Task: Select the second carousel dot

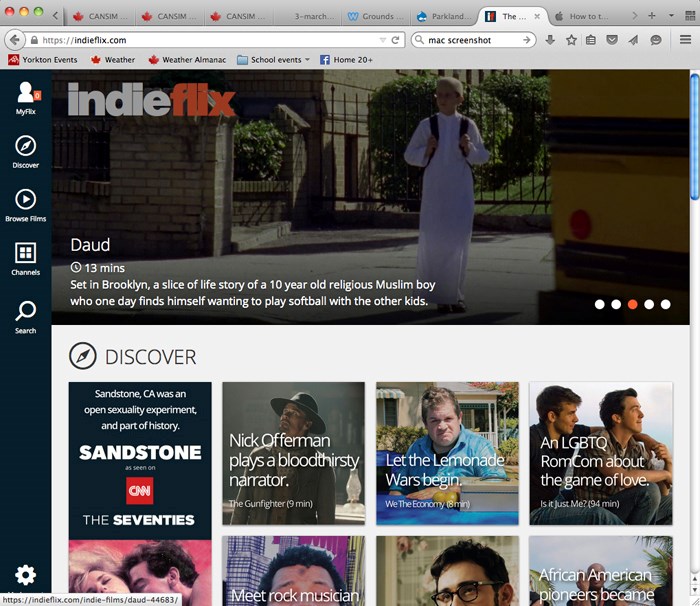Action: click(x=616, y=304)
